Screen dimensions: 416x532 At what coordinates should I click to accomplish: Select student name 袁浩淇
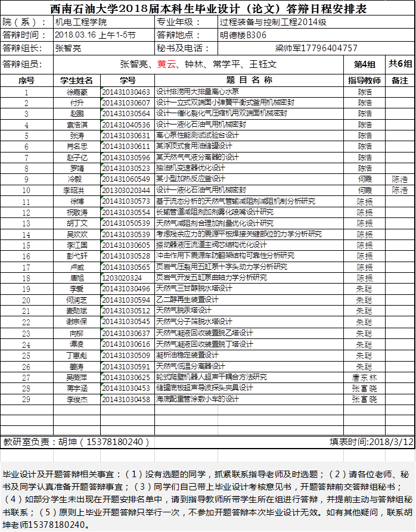[x=77, y=125]
